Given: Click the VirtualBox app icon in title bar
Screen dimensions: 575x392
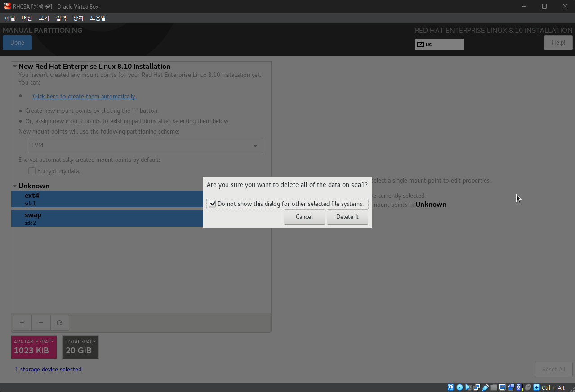Looking at the screenshot, I should (x=7, y=6).
